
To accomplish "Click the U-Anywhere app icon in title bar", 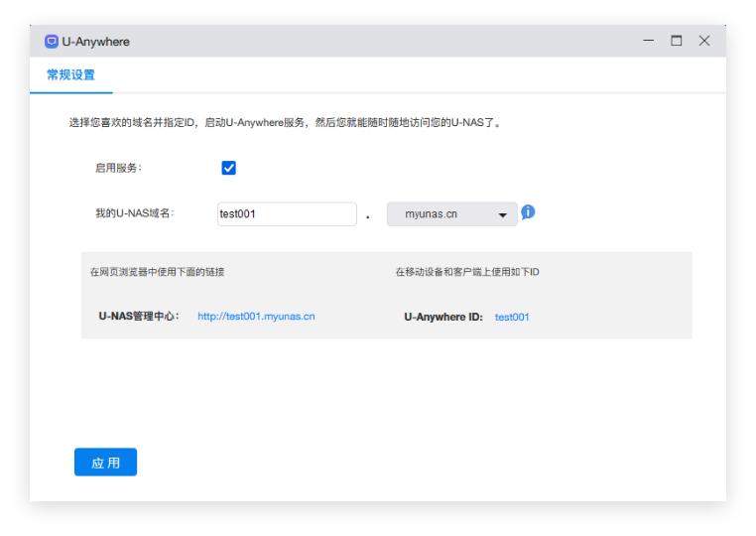I will click(52, 42).
